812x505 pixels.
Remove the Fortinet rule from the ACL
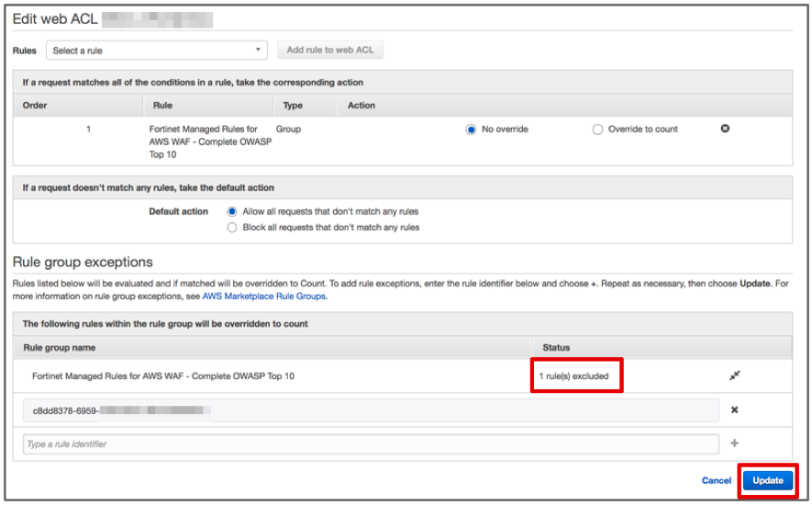725,129
